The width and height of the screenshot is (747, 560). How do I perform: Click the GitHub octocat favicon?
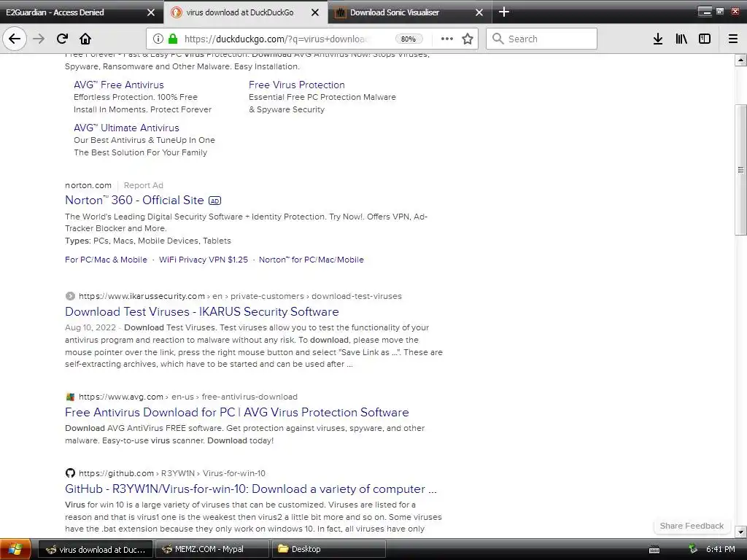70,472
